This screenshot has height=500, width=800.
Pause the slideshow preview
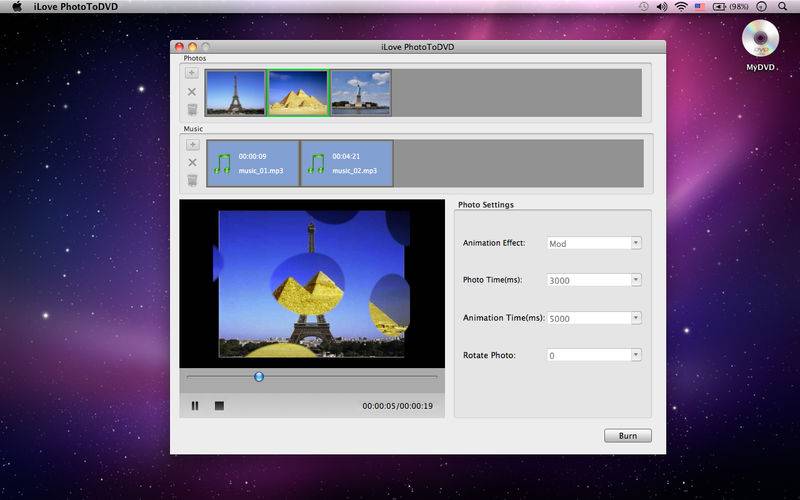(195, 406)
